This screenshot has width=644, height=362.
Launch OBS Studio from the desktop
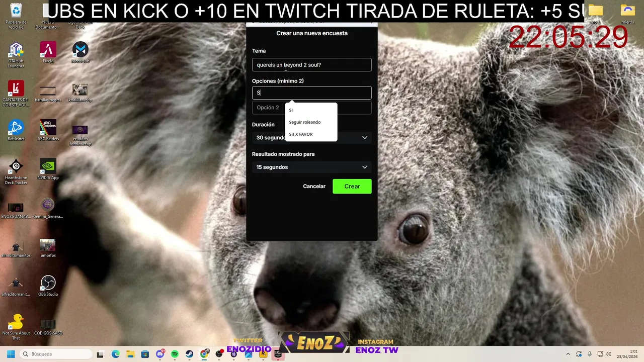point(48,286)
